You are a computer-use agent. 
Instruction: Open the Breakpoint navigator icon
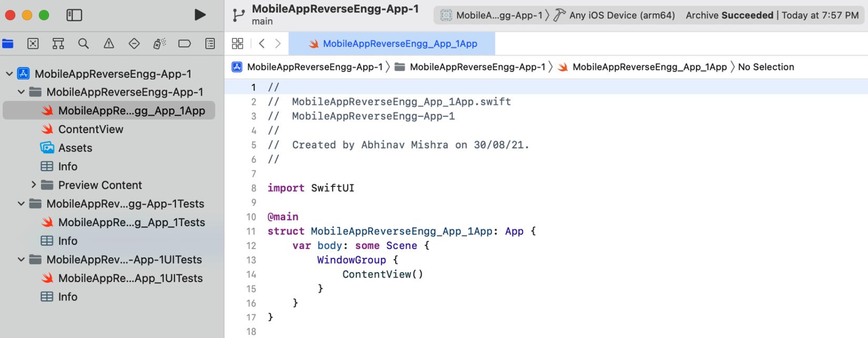pos(185,44)
